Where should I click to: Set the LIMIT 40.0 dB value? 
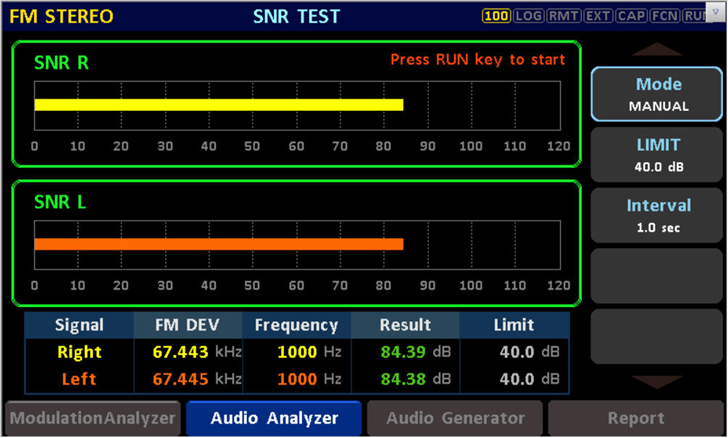[x=658, y=155]
